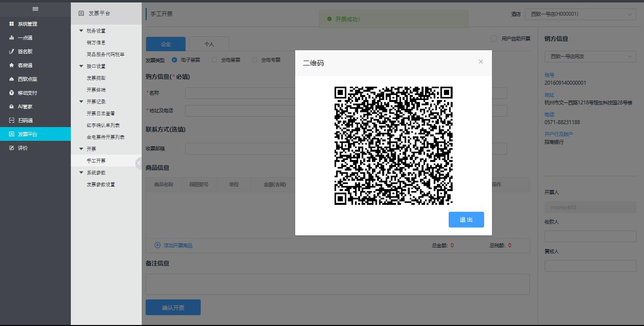Click the 复核人 input field

[x=590, y=265]
